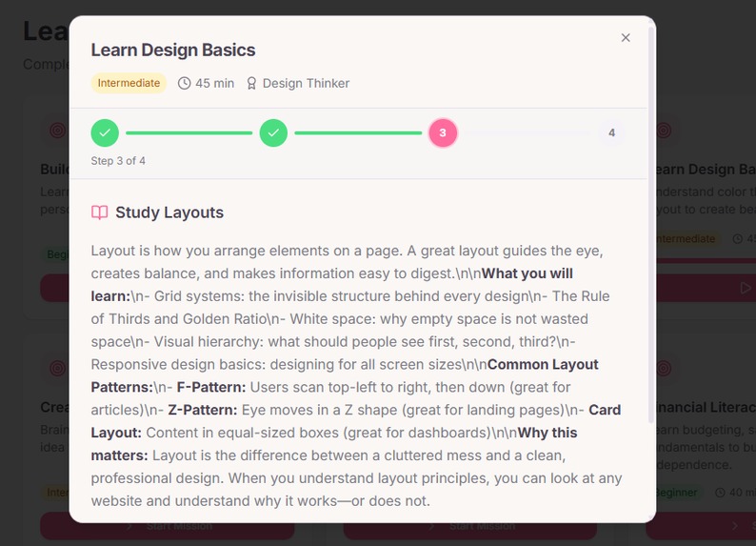This screenshot has width=756, height=546.
Task: Click the first completed step checkmark
Action: 105,132
